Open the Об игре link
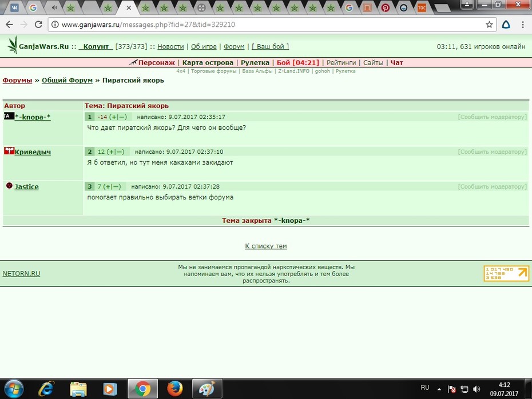This screenshot has height=399, width=532. pos(204,46)
